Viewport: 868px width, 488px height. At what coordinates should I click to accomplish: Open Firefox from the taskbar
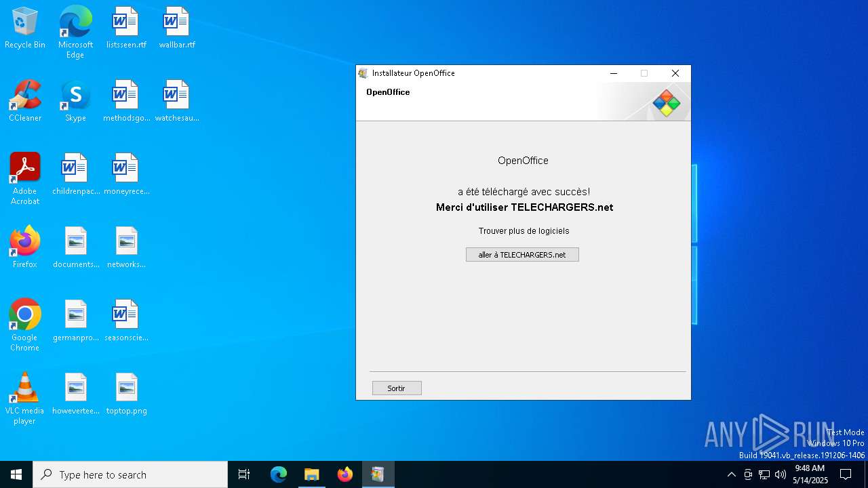pyautogui.click(x=345, y=474)
